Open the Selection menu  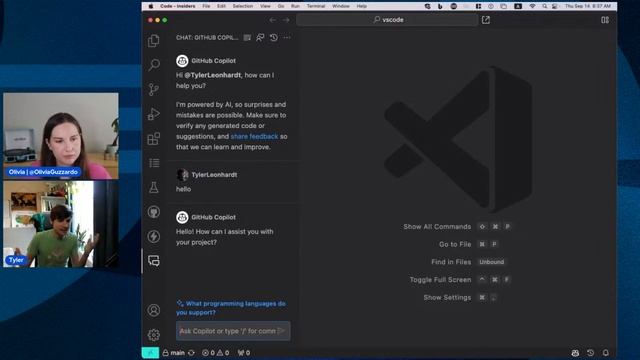click(x=242, y=6)
